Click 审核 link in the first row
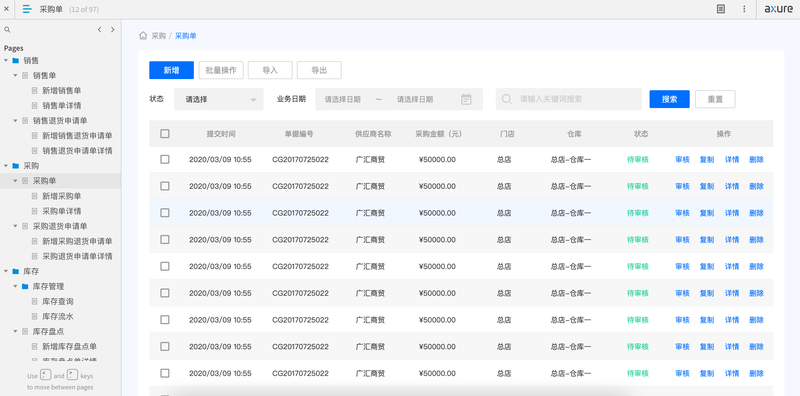This screenshot has height=396, width=800. point(682,159)
